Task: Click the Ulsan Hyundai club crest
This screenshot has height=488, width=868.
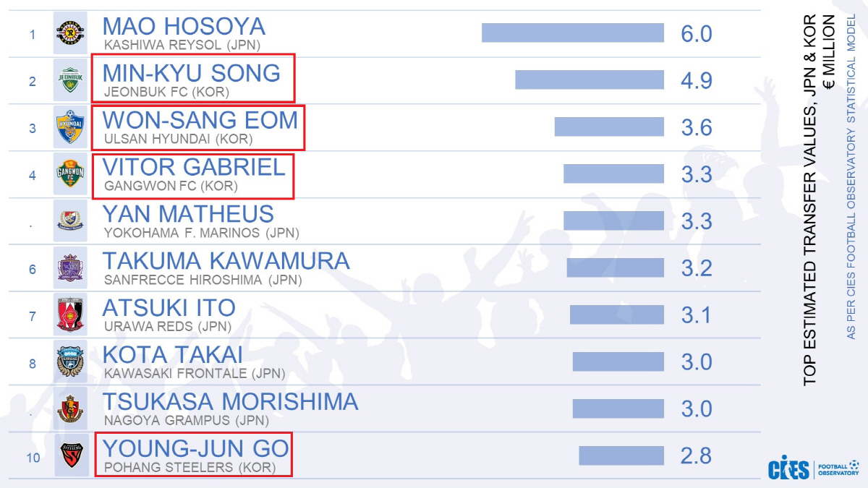Action: (x=70, y=127)
